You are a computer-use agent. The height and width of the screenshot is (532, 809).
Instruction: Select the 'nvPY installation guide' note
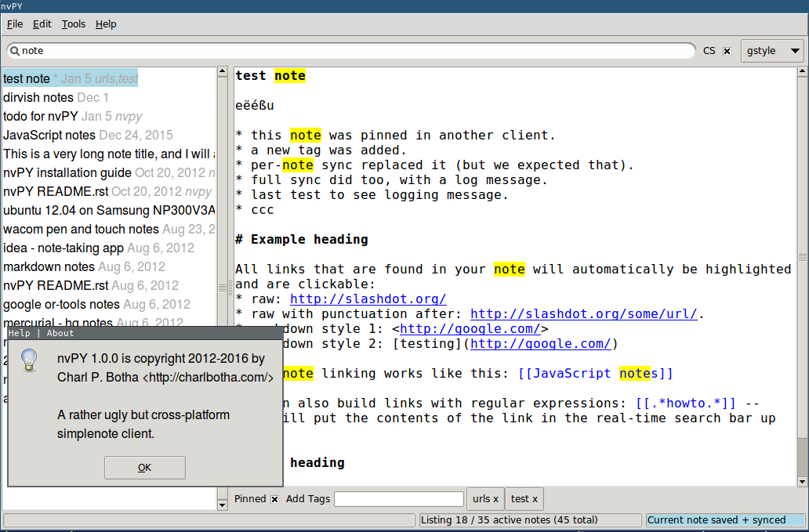click(x=109, y=172)
